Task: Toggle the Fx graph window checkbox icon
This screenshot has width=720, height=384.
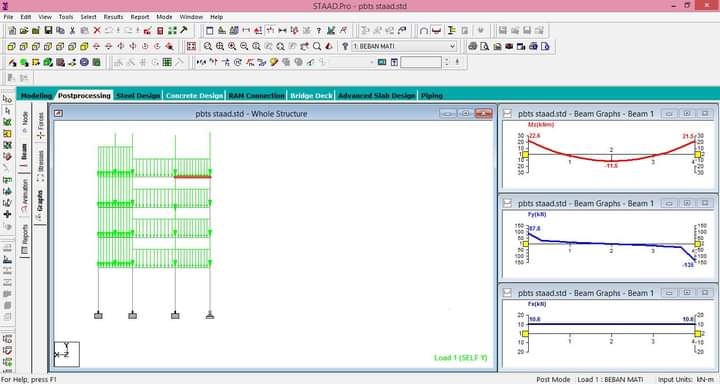Action: click(x=508, y=293)
